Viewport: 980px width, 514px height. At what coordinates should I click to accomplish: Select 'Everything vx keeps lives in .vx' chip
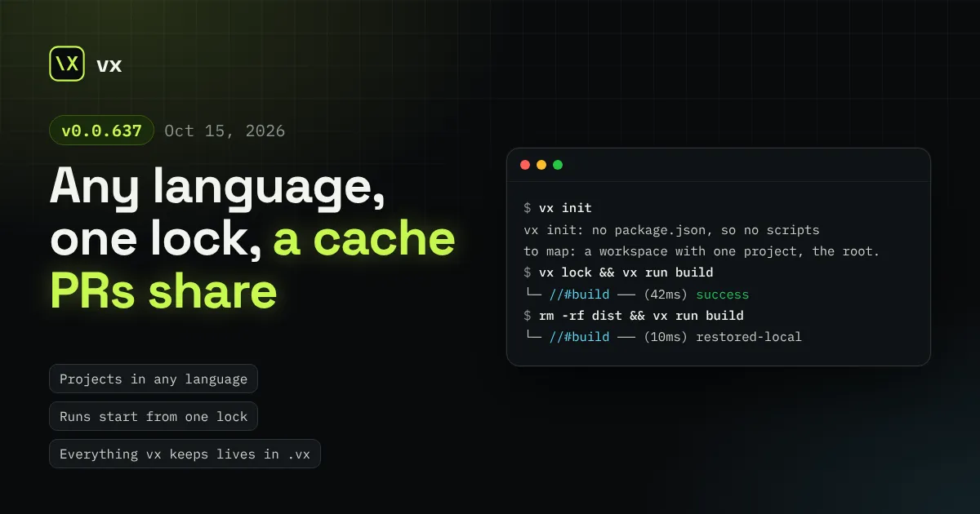(185, 454)
